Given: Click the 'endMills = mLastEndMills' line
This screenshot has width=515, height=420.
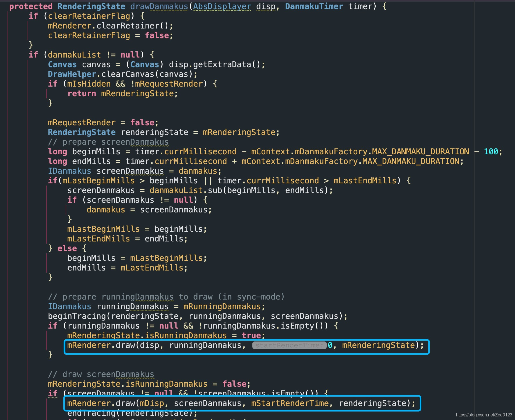Looking at the screenshot, I should point(127,268).
